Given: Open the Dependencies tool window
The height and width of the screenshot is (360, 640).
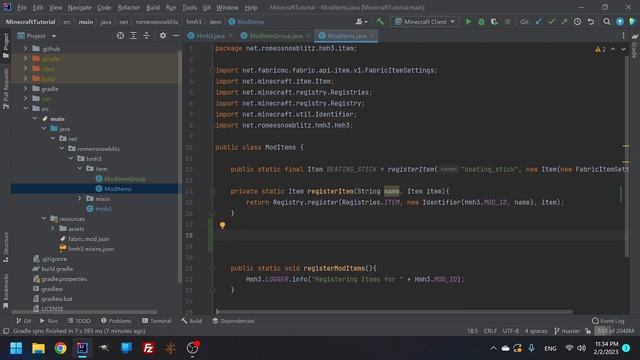Looking at the screenshot, I should click(233, 321).
